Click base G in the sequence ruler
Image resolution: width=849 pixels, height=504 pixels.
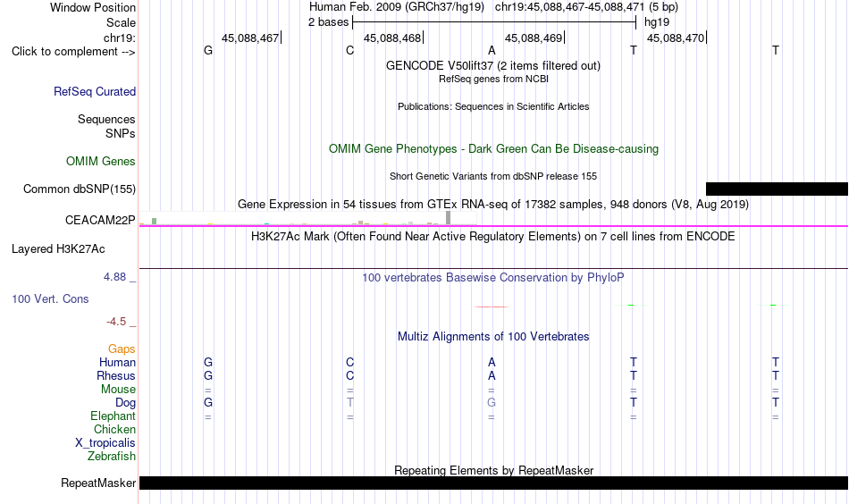(x=208, y=50)
